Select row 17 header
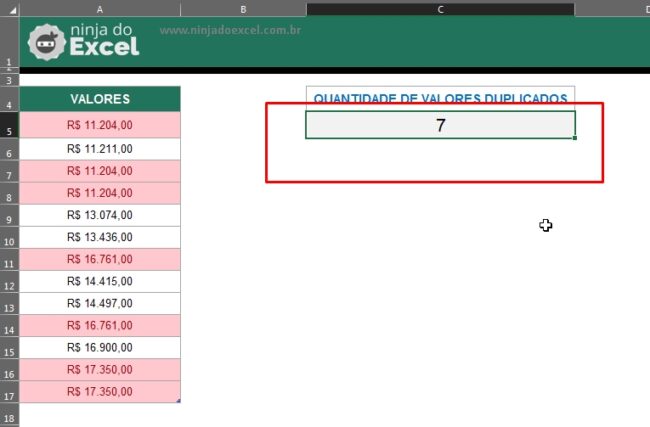Image resolution: width=650 pixels, height=427 pixels. pos(9,391)
